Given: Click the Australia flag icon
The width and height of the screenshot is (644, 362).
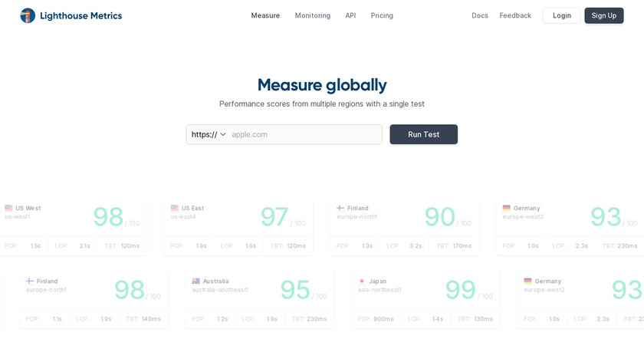Looking at the screenshot, I should (x=196, y=281).
